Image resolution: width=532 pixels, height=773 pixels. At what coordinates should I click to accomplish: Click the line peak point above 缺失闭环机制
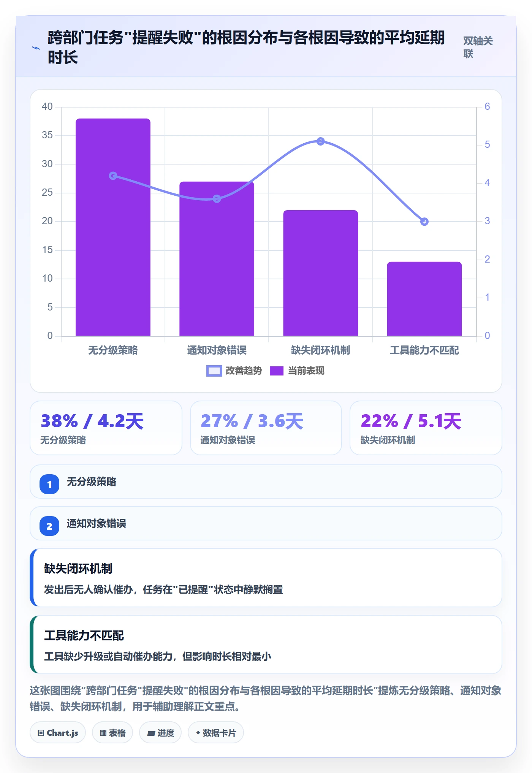[320, 141]
